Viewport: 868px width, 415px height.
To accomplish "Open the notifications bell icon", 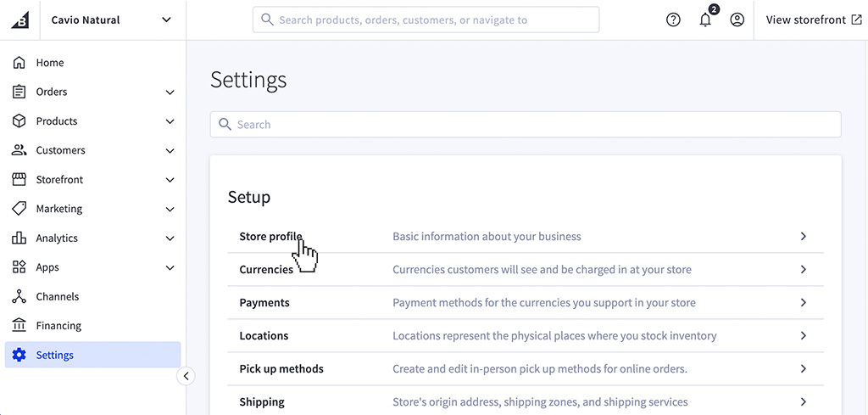I will (x=705, y=20).
